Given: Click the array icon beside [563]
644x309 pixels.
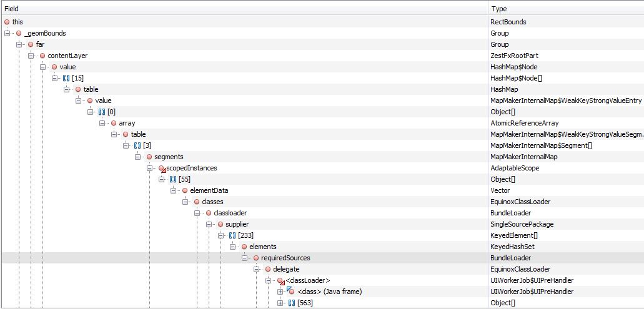Looking at the screenshot, I should coord(291,303).
